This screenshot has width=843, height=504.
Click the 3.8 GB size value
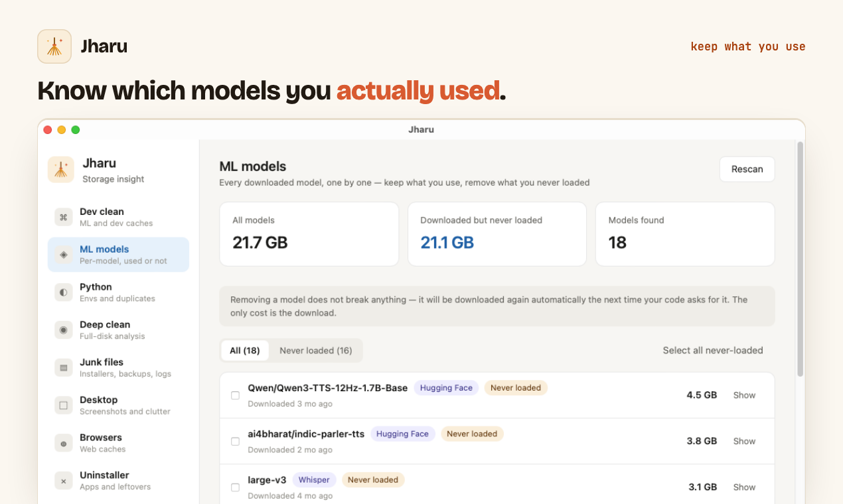click(x=702, y=441)
